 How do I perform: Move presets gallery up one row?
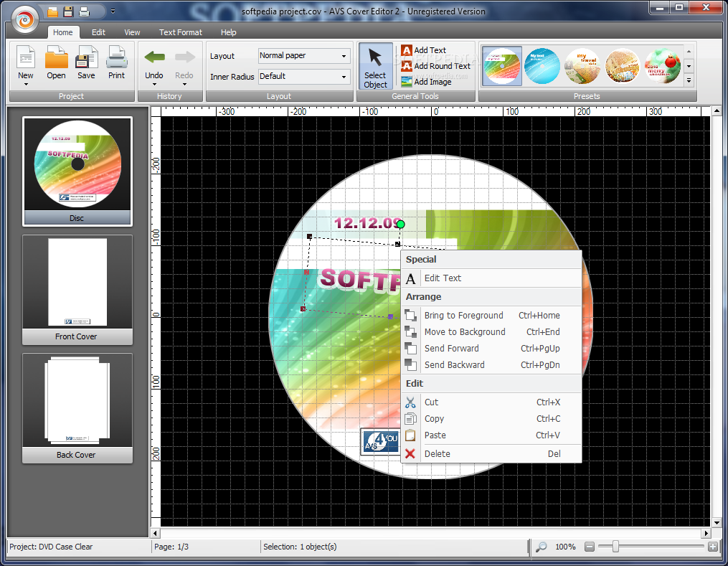(x=689, y=52)
